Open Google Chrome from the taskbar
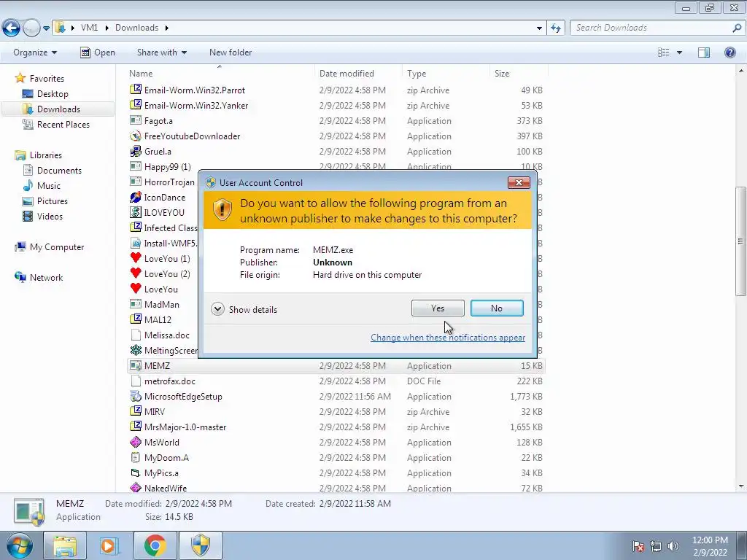 pyautogui.click(x=155, y=545)
